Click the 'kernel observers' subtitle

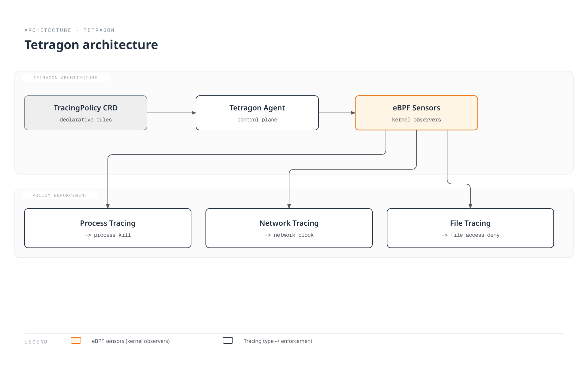(417, 120)
